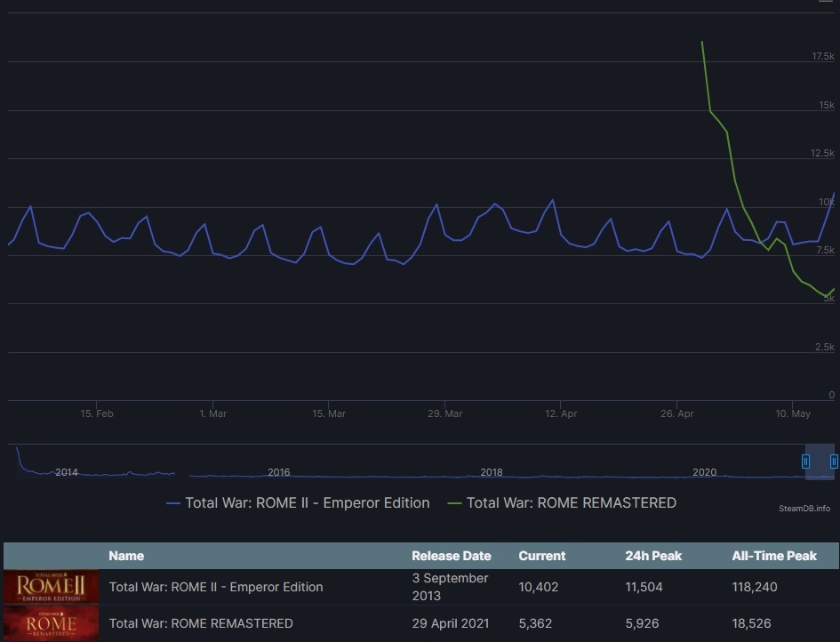Open Total War: ROME REMASTERED name link
This screenshot has width=840, height=642.
pos(201,623)
